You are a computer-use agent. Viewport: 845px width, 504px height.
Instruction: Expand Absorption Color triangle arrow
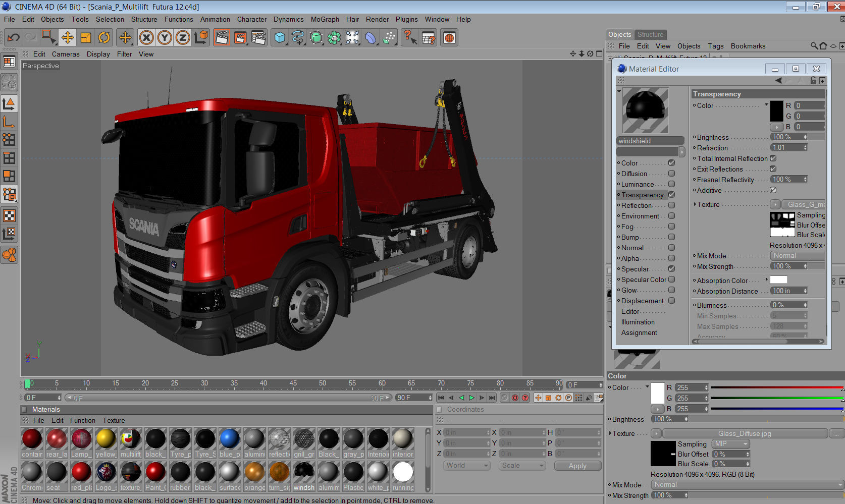click(x=767, y=279)
